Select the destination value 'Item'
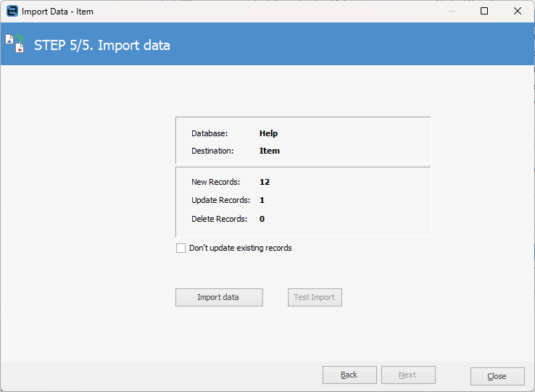 tap(270, 151)
